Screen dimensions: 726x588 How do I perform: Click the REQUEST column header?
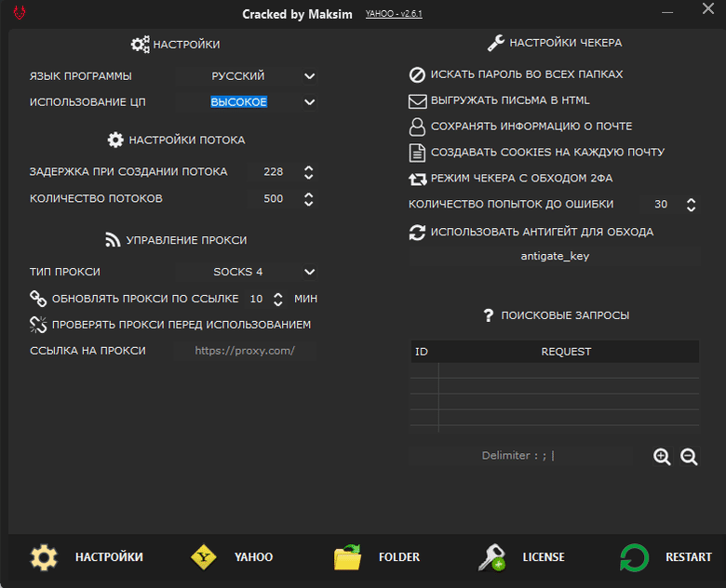point(566,352)
